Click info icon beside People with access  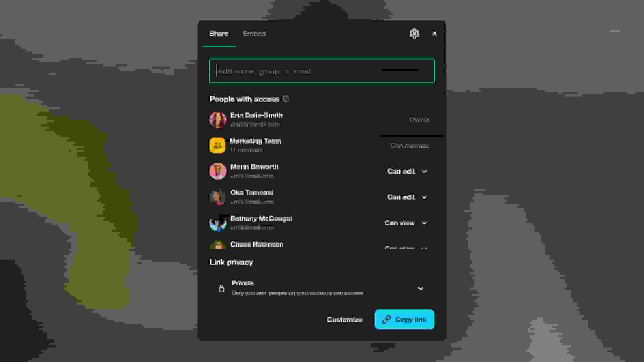[x=286, y=99]
